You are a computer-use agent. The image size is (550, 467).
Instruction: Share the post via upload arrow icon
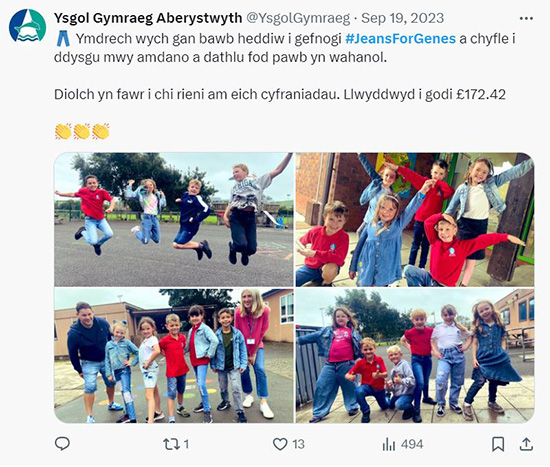point(526,444)
